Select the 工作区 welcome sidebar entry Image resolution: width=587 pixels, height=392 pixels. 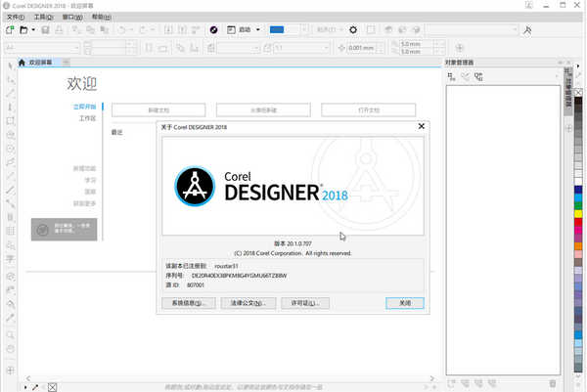pyautogui.click(x=87, y=118)
